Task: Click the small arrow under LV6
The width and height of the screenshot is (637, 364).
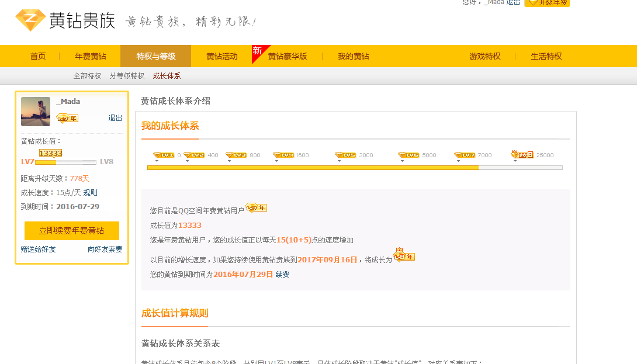Action: [402, 161]
